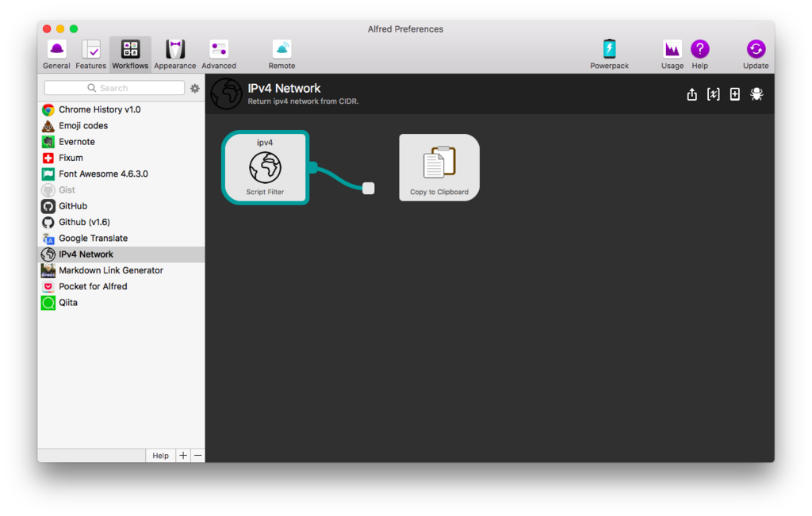Select the Emoji codes workflow
Image resolution: width=812 pixels, height=516 pixels.
coord(121,126)
